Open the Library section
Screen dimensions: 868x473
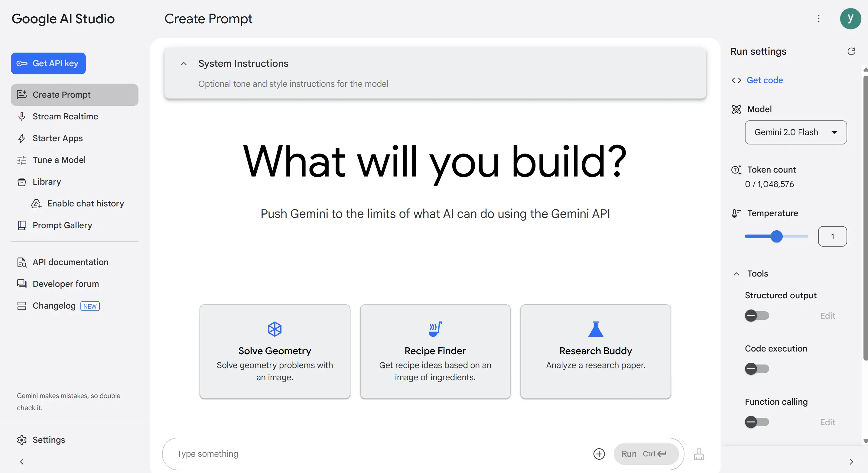74,182
